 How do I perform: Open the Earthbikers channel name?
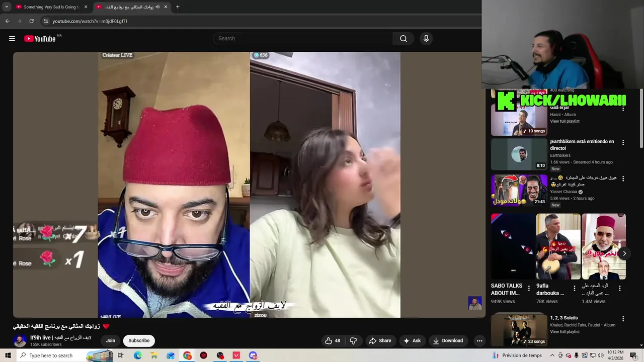point(560,155)
